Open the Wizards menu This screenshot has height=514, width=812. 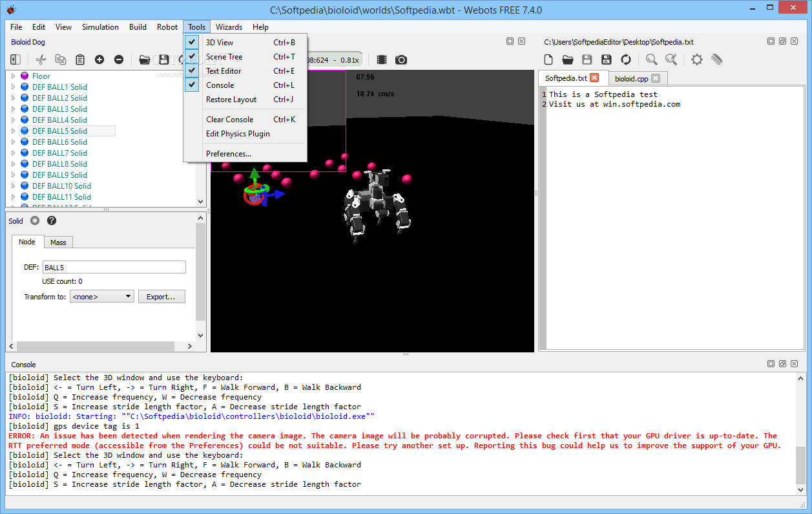click(229, 27)
